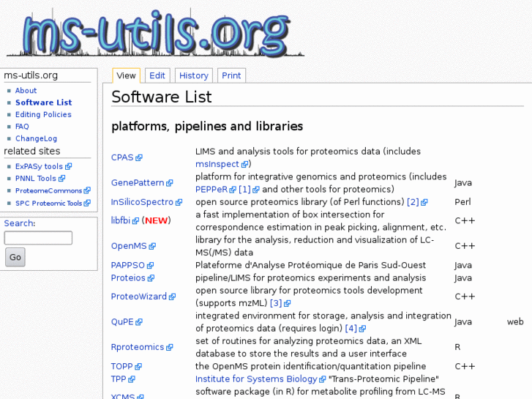This screenshot has width=532, height=399.
Task: Open reference [3] link
Action: click(x=276, y=303)
